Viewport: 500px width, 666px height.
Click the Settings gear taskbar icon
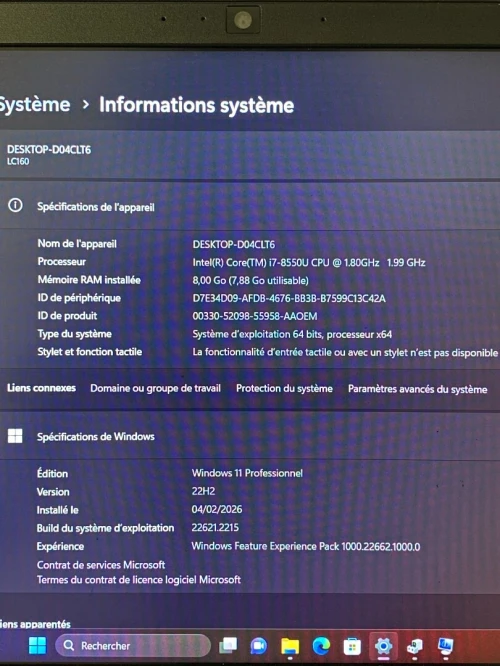tap(383, 646)
